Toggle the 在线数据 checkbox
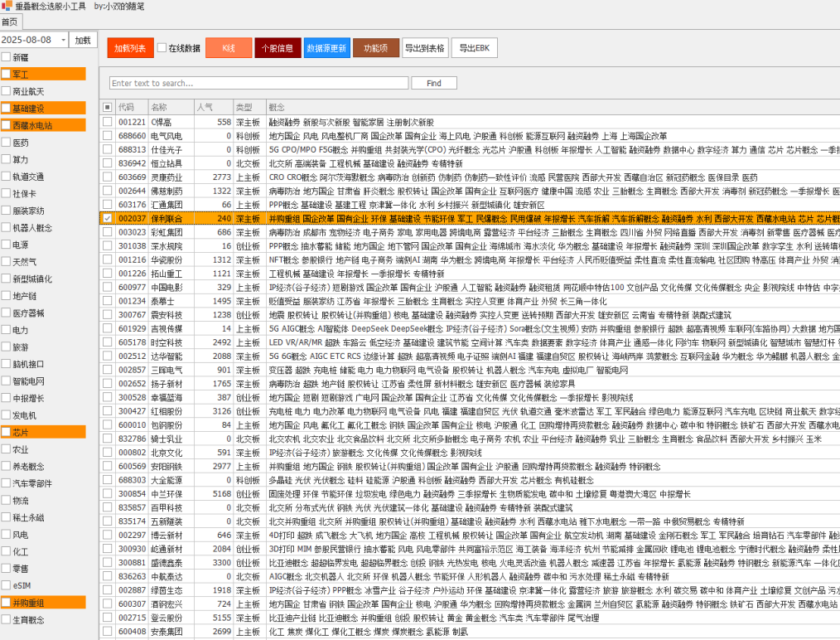Image resolution: width=840 pixels, height=640 pixels. point(162,48)
